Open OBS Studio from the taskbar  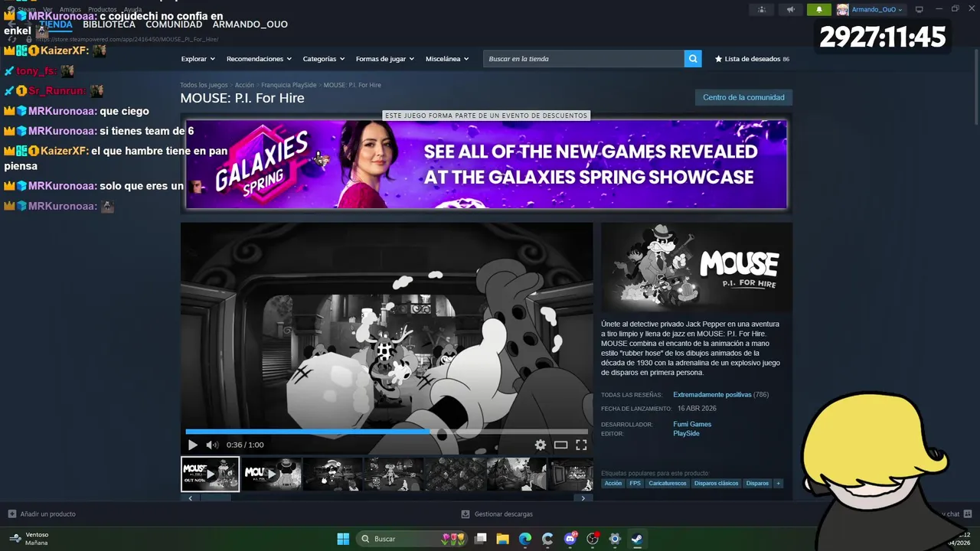point(593,539)
